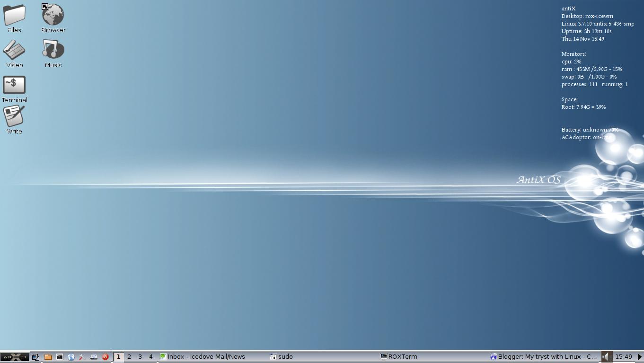The image size is (644, 363).
Task: Open the Write desktop icon
Action: (x=14, y=120)
